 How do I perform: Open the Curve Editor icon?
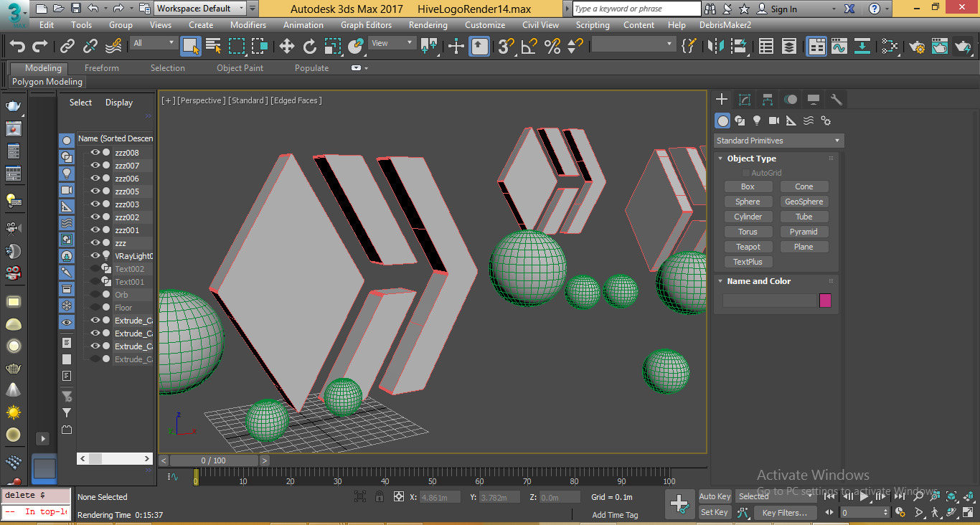tap(839, 47)
